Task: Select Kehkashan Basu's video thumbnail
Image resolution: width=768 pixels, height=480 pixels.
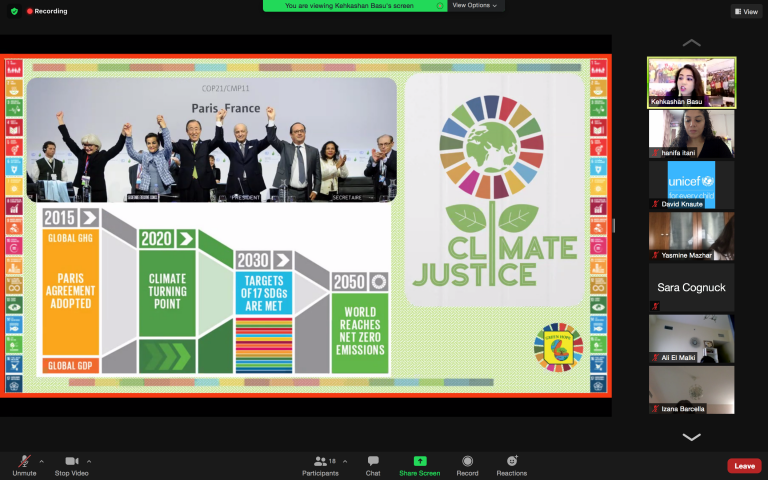Action: point(691,82)
